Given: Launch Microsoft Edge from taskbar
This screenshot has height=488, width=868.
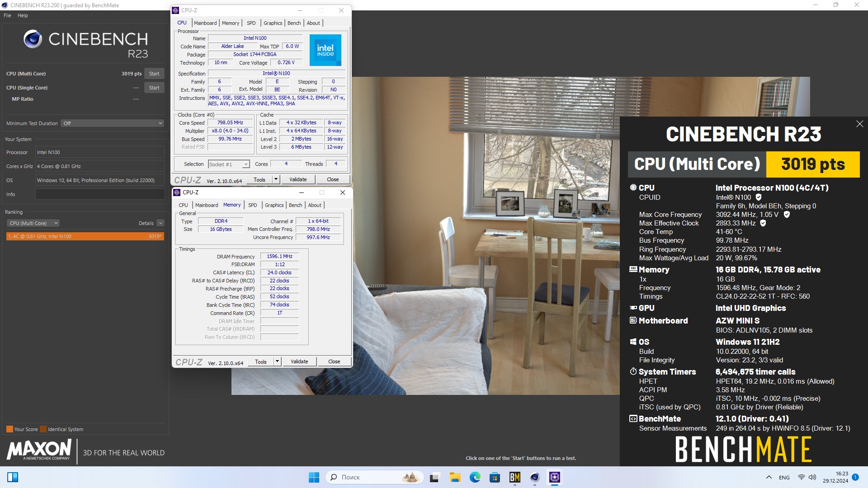Looking at the screenshot, I should (x=475, y=477).
